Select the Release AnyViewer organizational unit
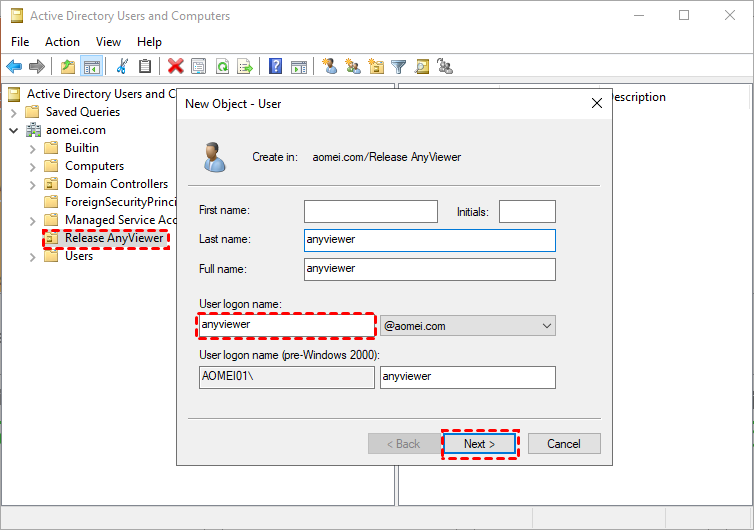Viewport: 754px width, 530px height. coord(113,238)
